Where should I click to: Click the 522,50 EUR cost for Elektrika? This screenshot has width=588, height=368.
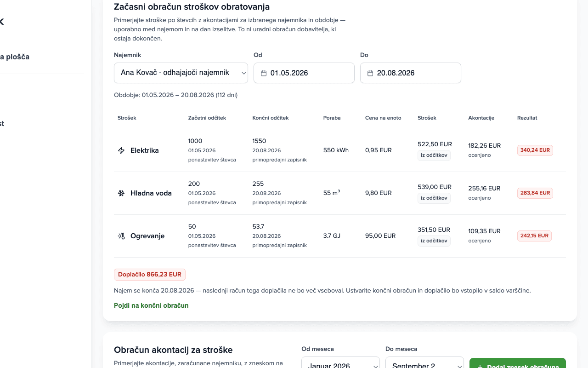click(435, 144)
